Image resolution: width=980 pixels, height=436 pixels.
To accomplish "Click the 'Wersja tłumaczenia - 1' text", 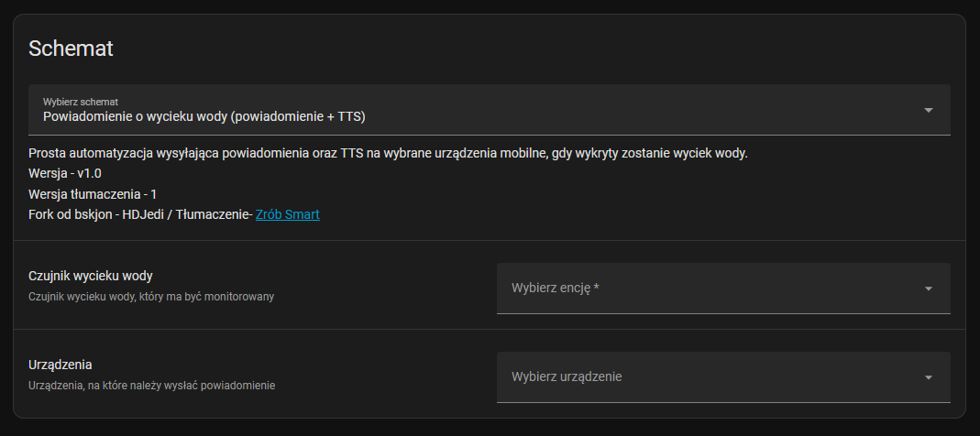I will pos(94,194).
